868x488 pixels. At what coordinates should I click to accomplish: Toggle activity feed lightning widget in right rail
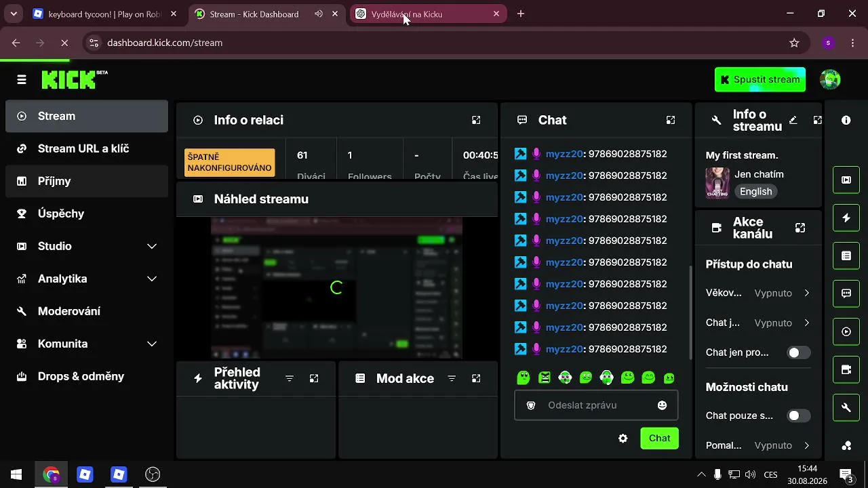click(846, 218)
